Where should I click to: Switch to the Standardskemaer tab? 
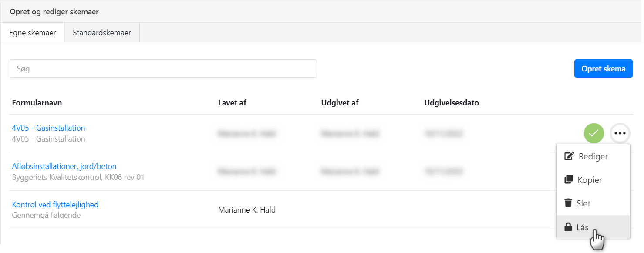click(x=102, y=33)
